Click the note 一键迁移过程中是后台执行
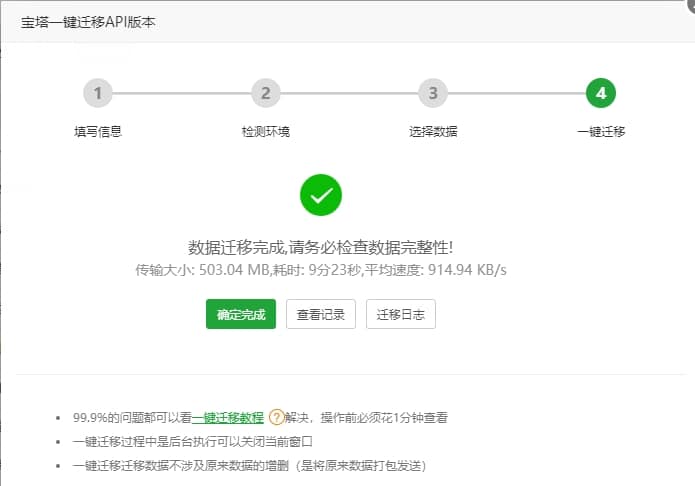The width and height of the screenshot is (695, 486). pyautogui.click(x=193, y=442)
